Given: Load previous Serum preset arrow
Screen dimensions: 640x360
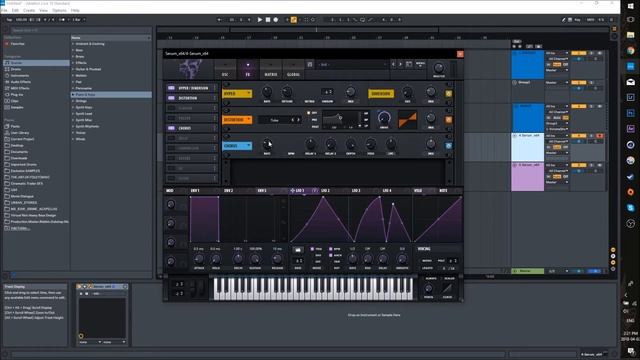Looking at the screenshot, I should click(393, 64).
